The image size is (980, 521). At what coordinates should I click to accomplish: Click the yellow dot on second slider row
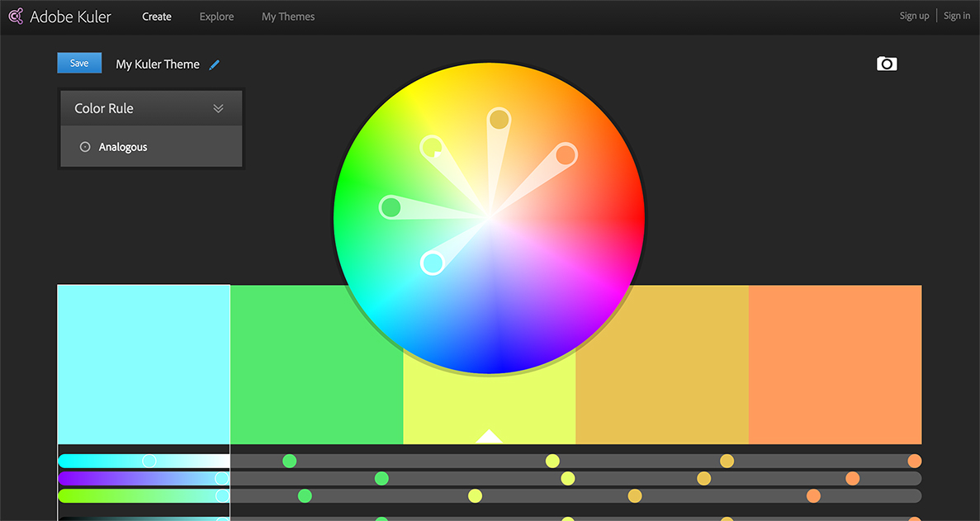click(567, 479)
